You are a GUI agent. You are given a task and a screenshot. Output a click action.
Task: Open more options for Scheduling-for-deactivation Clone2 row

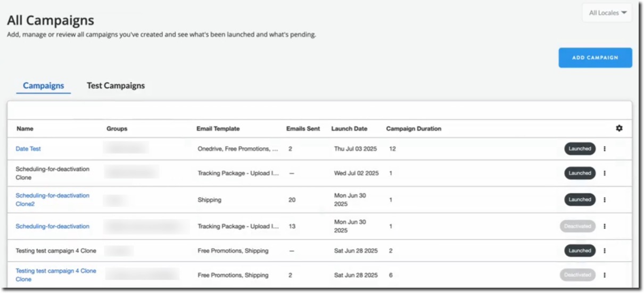(605, 200)
